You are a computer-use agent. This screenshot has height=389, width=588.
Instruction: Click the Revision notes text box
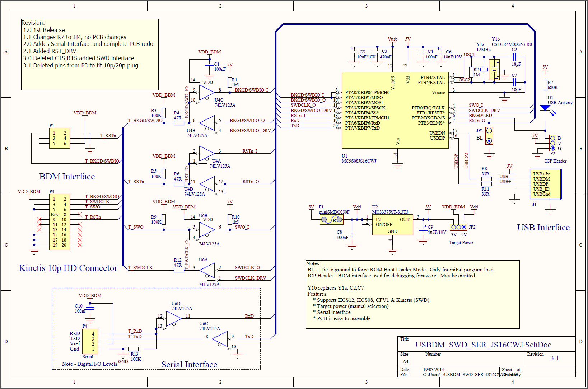[90, 54]
